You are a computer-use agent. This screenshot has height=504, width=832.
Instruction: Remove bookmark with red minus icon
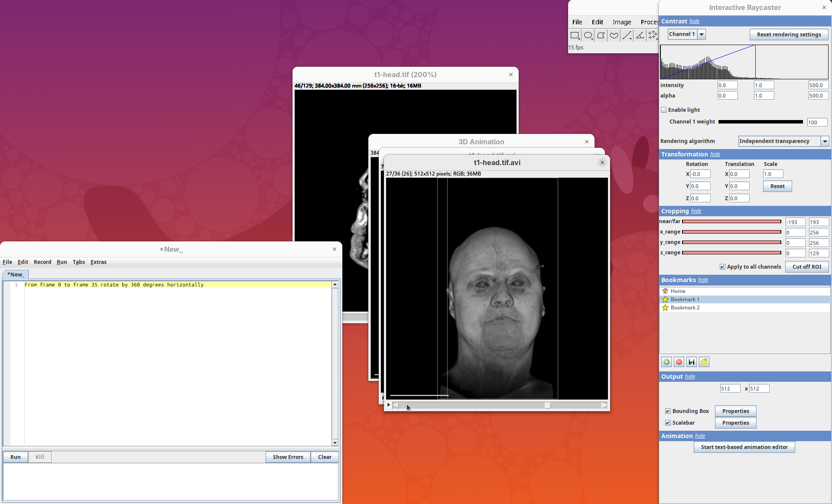coord(679,362)
